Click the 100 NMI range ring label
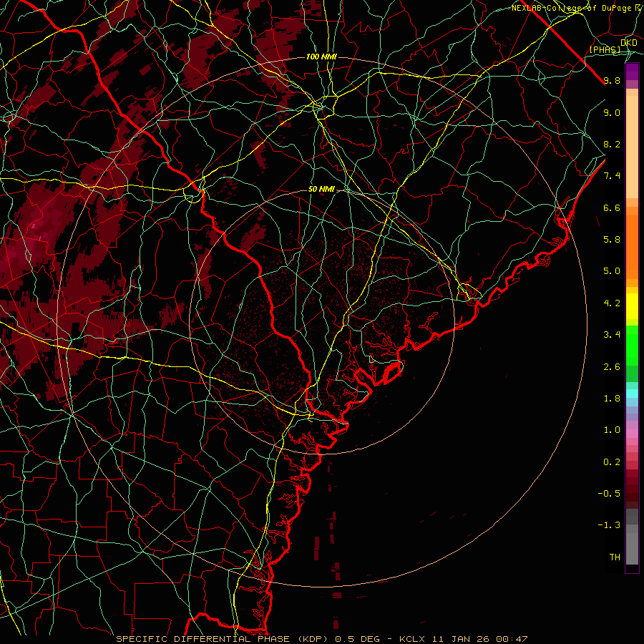Viewport: 644px width, 644px height. [321, 57]
